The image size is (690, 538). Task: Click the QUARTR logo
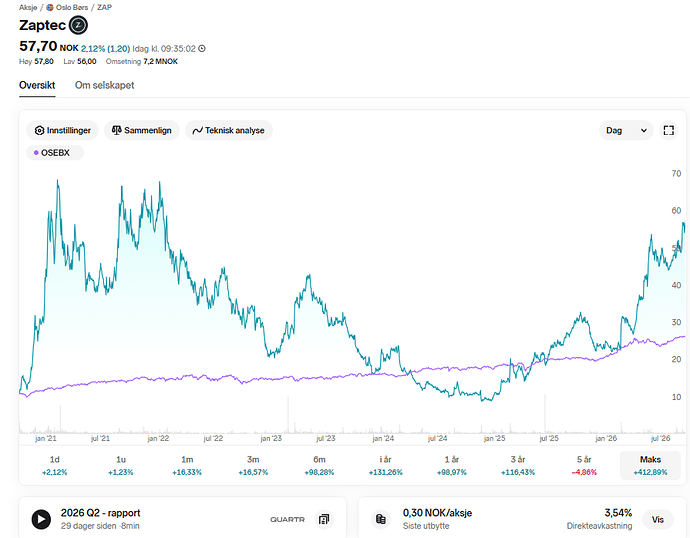click(287, 520)
